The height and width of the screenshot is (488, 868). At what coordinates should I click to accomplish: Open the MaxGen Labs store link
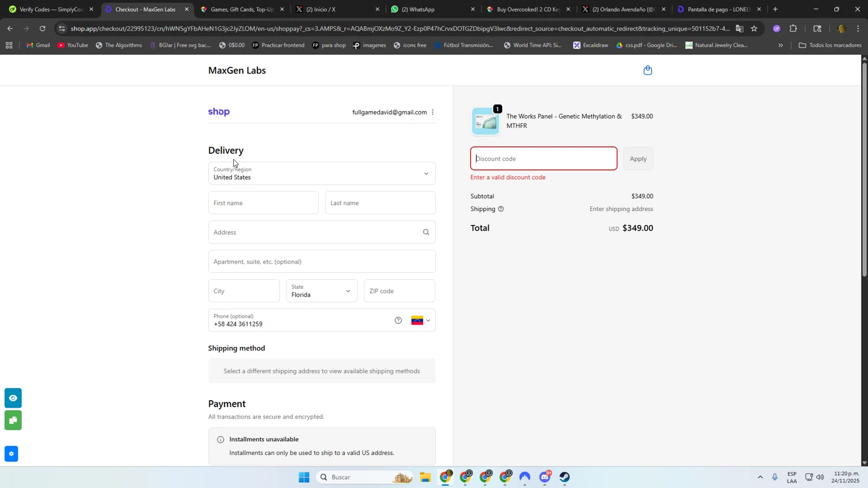[x=237, y=71]
